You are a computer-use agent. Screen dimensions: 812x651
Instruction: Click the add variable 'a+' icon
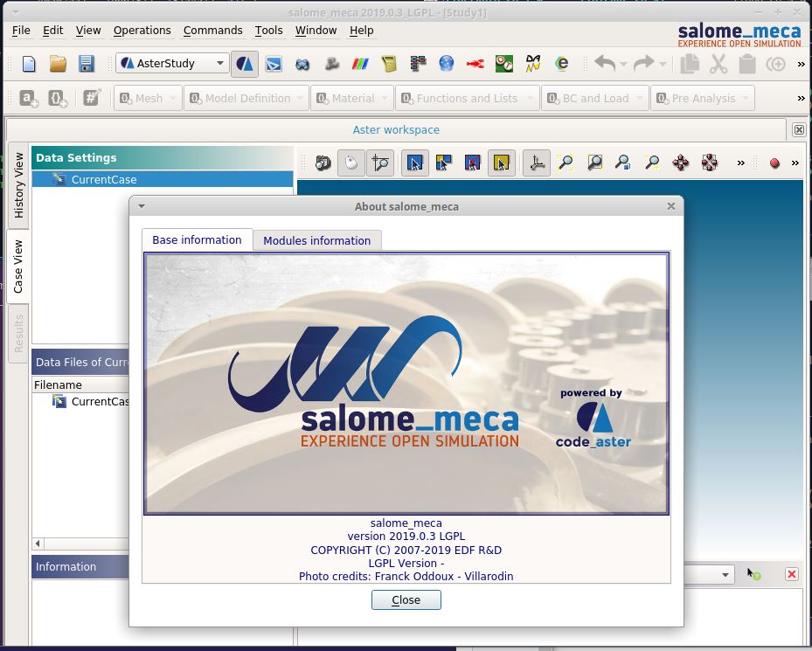29,98
